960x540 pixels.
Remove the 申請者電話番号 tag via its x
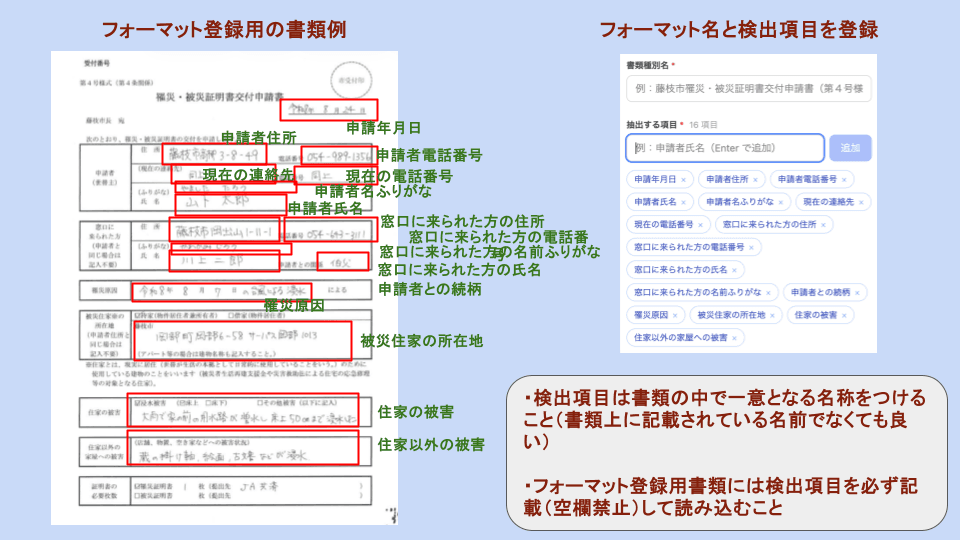click(844, 180)
